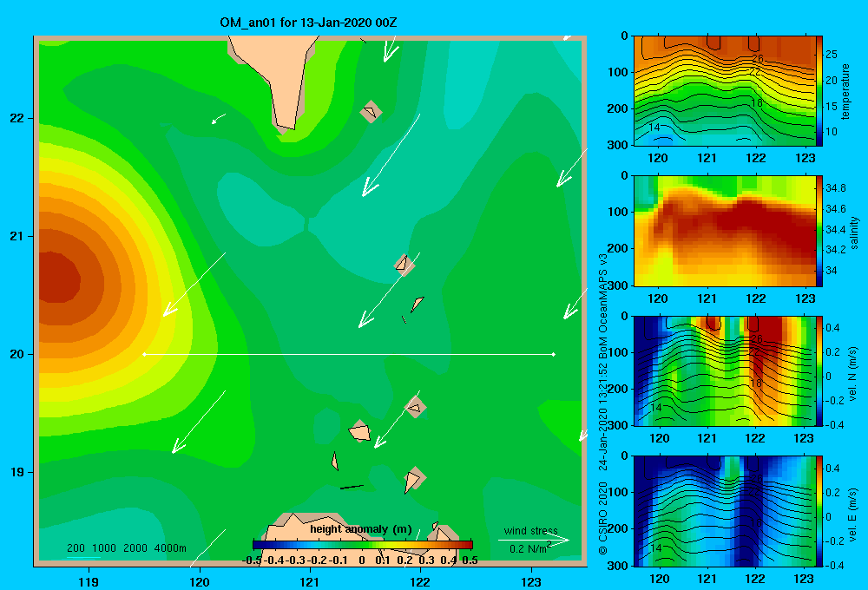Click the vel. N color scale bar
Viewport: 868px width, 590px height.
tap(819, 370)
